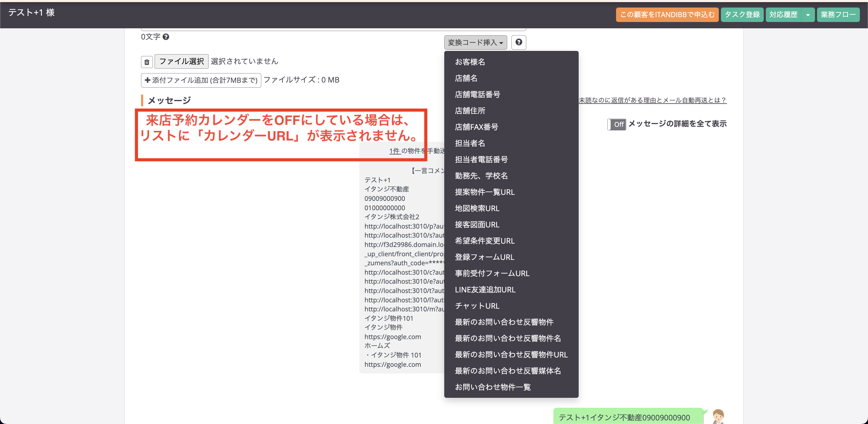Screen dimensions: 868x424
Task: Choose 最新のお問い合わせ反響物件 entry
Action: coord(511,322)
